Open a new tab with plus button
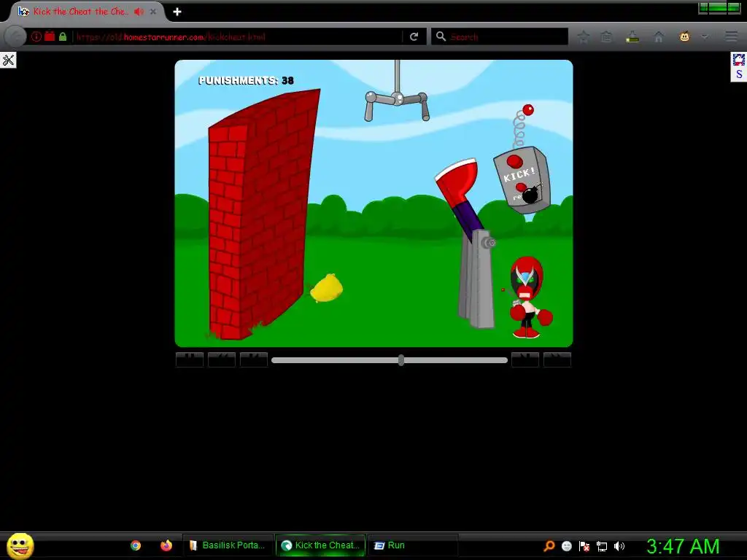The height and width of the screenshot is (560, 747). pyautogui.click(x=177, y=12)
